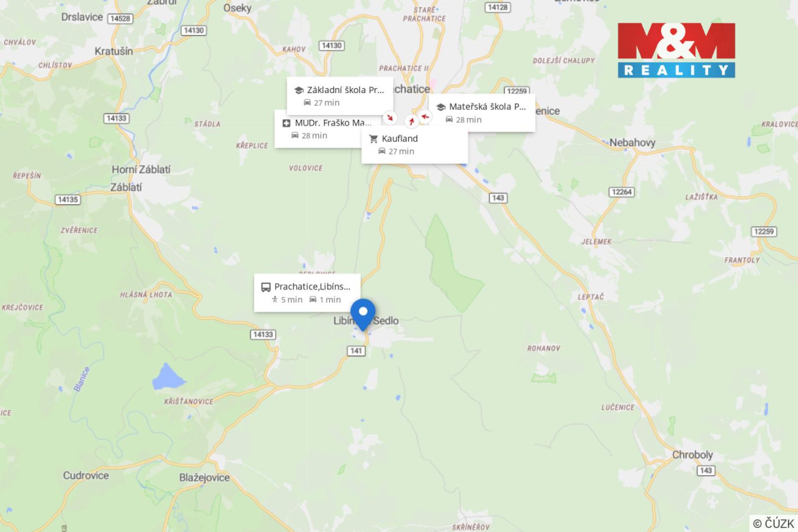Click the Prachatice,Libíns... bus stop card
The width and height of the screenshot is (798, 532).
[x=307, y=293]
